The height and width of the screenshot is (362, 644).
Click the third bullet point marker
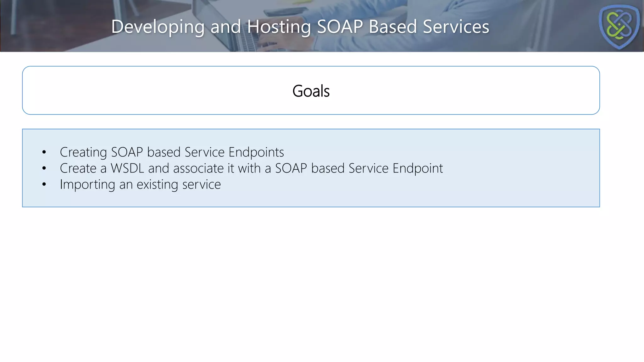[44, 184]
